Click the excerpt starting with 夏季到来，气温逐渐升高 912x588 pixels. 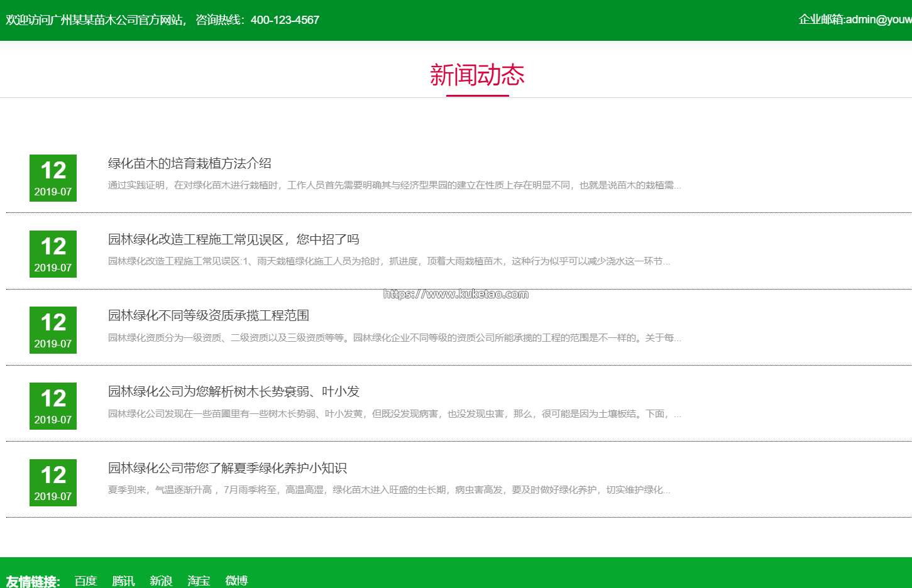[388, 490]
